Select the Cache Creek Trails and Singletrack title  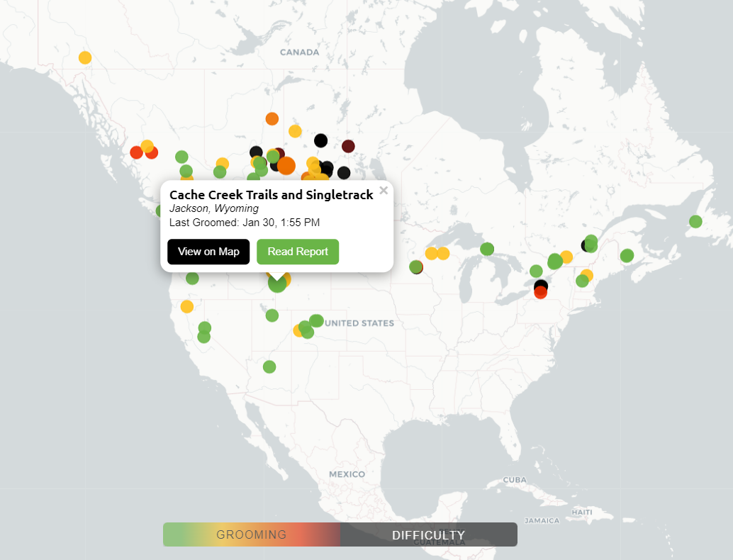coord(271,194)
